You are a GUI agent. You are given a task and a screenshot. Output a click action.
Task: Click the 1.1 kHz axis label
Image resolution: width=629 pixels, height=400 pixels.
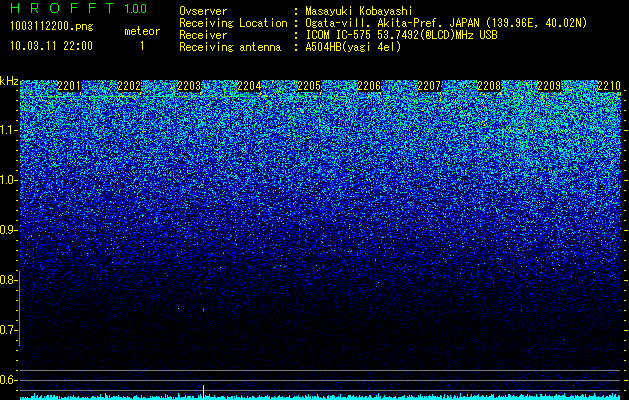[9, 130]
